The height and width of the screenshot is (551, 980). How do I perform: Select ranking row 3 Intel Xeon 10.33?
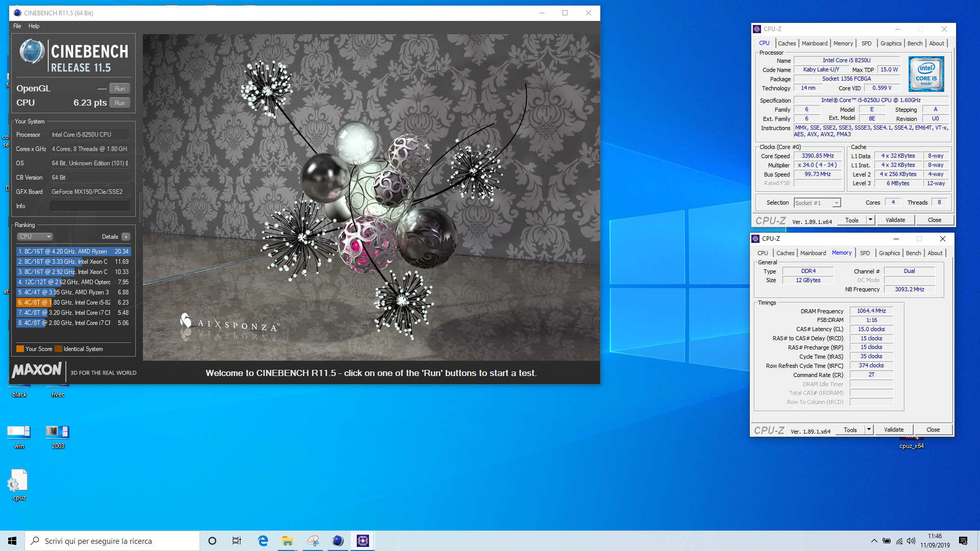click(x=73, y=272)
